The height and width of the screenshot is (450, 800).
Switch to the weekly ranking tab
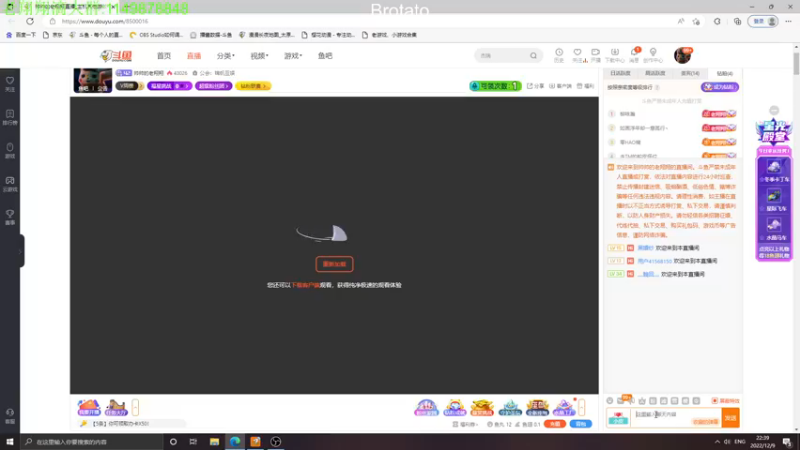[655, 73]
